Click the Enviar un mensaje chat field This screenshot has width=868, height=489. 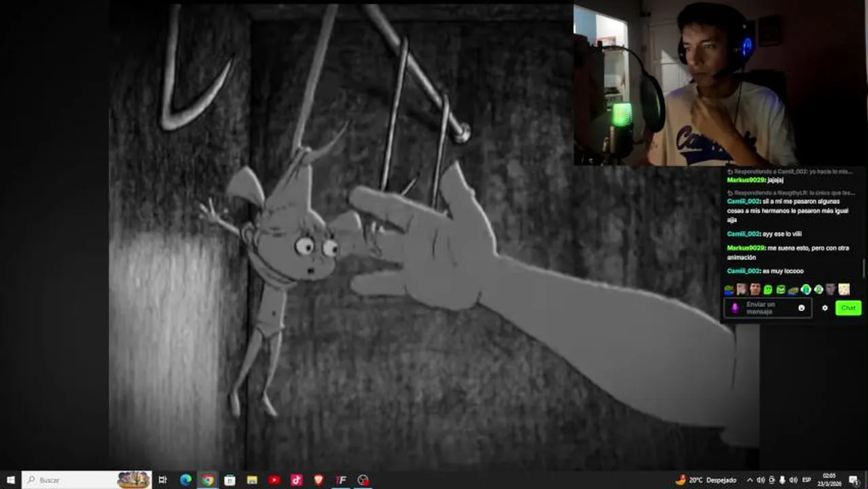[767, 308]
